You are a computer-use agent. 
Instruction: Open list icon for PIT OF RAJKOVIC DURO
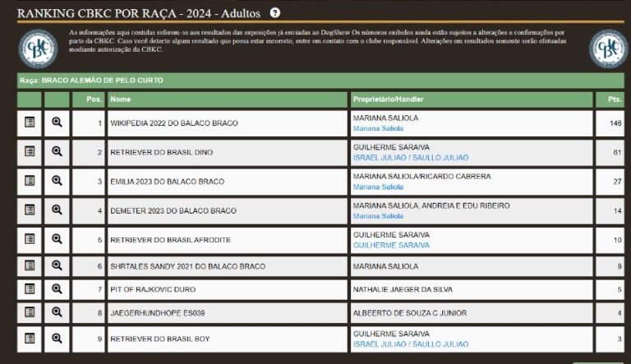click(30, 289)
